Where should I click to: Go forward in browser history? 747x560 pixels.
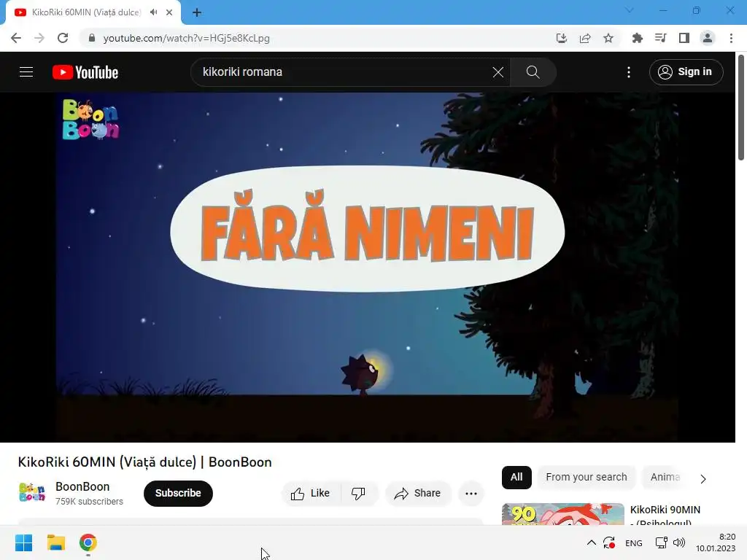[x=39, y=38]
